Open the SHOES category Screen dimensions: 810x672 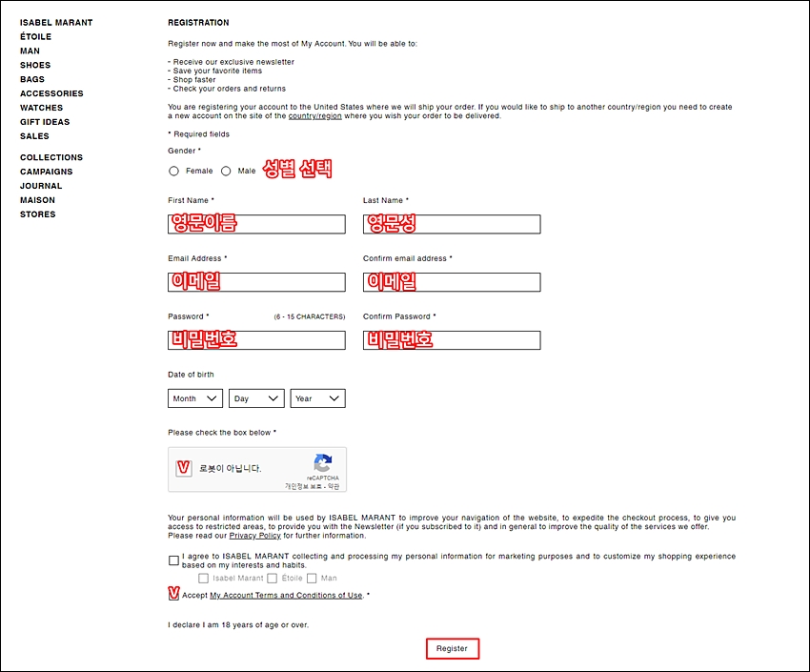(35, 65)
